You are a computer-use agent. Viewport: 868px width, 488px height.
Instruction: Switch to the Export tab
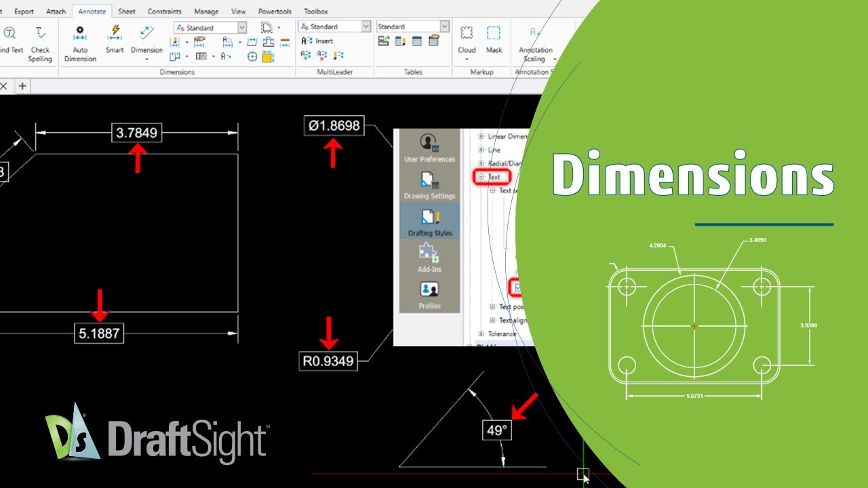coord(24,12)
